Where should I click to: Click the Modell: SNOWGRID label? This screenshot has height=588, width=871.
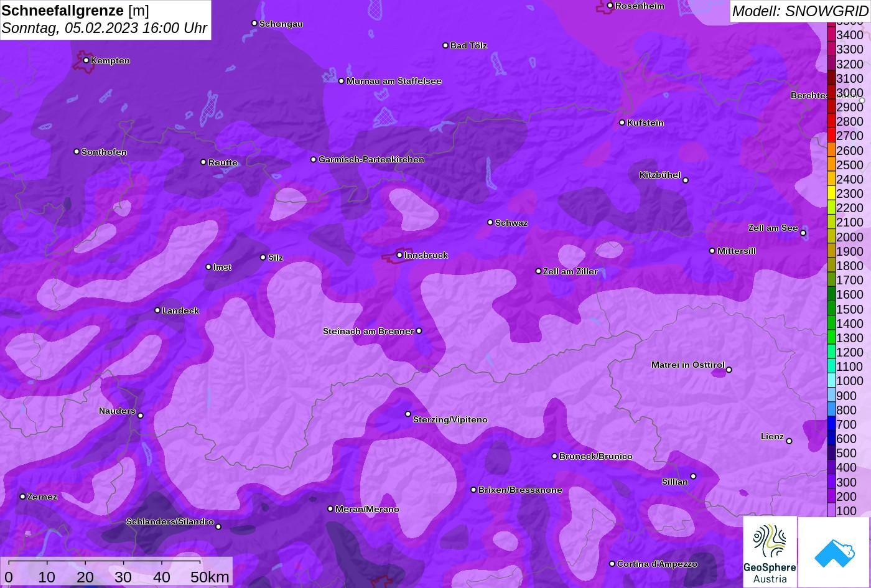[799, 11]
